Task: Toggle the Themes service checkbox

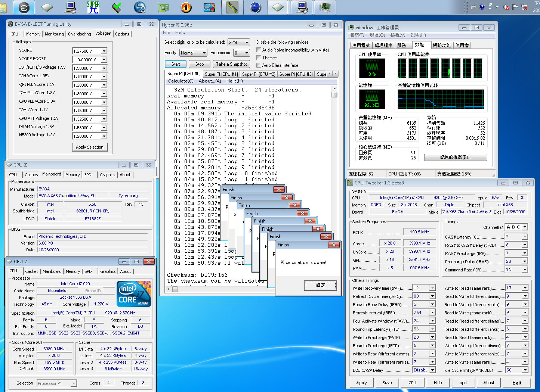Action: (x=259, y=57)
